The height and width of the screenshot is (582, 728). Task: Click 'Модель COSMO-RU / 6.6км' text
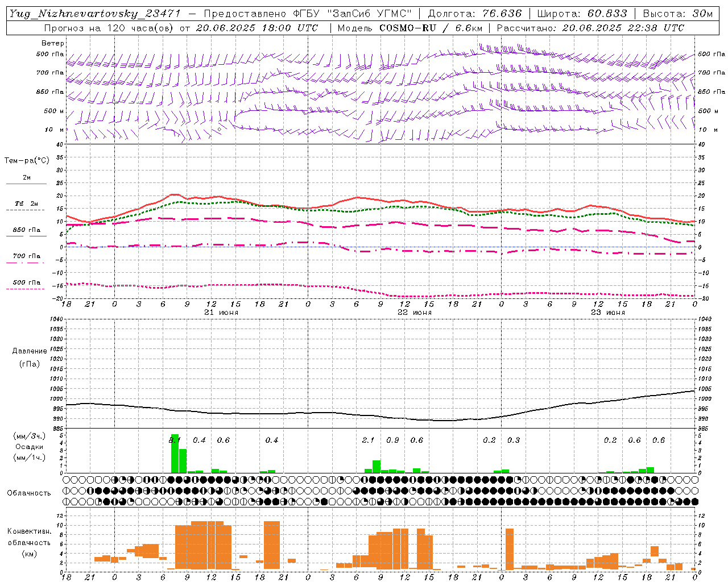(409, 28)
